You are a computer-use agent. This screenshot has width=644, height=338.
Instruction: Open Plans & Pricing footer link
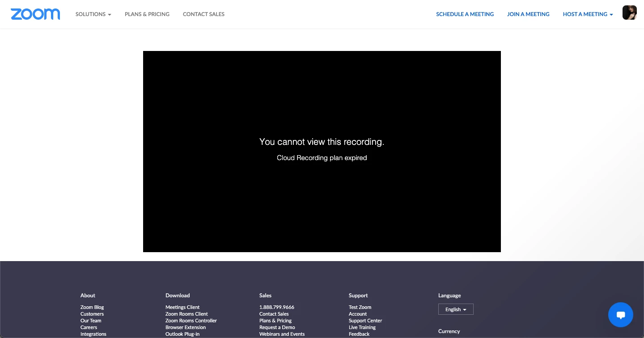[x=275, y=321]
